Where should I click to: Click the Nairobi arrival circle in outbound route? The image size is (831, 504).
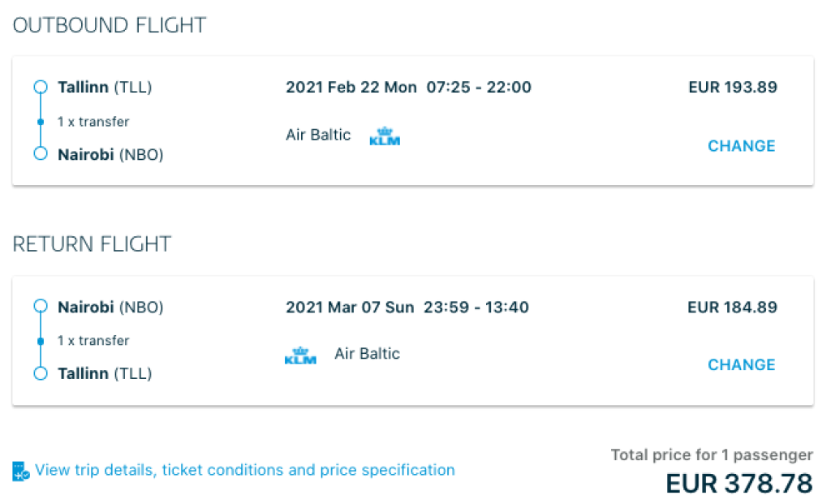click(x=41, y=153)
